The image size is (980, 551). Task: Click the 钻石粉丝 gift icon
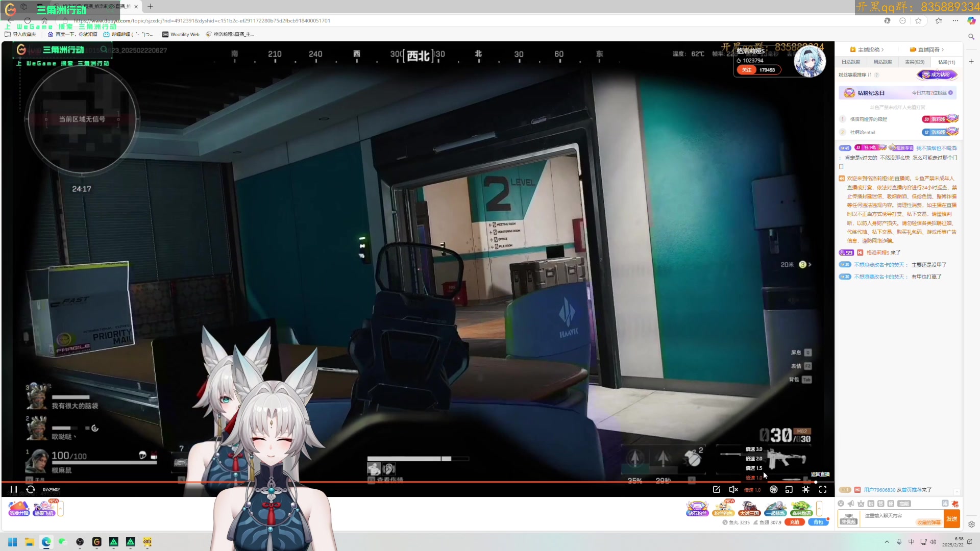pos(697,509)
